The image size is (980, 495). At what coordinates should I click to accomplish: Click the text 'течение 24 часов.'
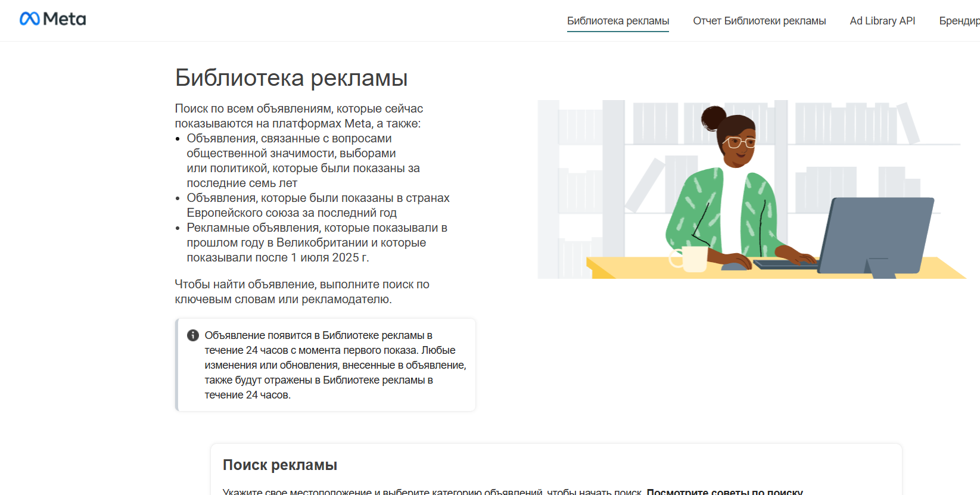[x=248, y=395]
